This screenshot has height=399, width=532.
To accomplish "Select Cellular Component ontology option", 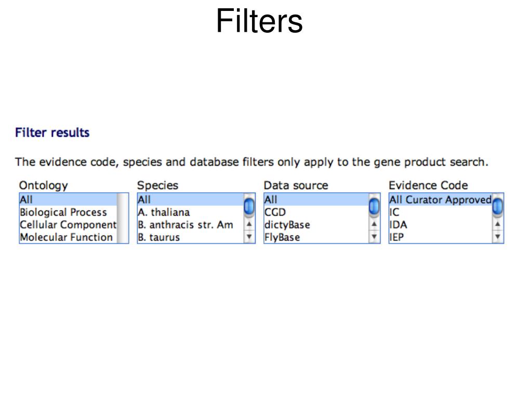I will click(x=68, y=224).
